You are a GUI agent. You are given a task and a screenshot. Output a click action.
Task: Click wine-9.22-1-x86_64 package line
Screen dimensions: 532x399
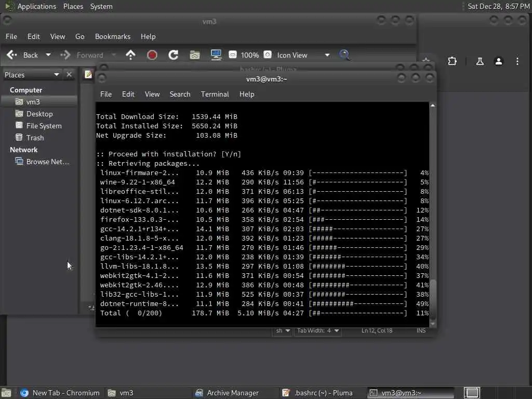click(x=262, y=182)
